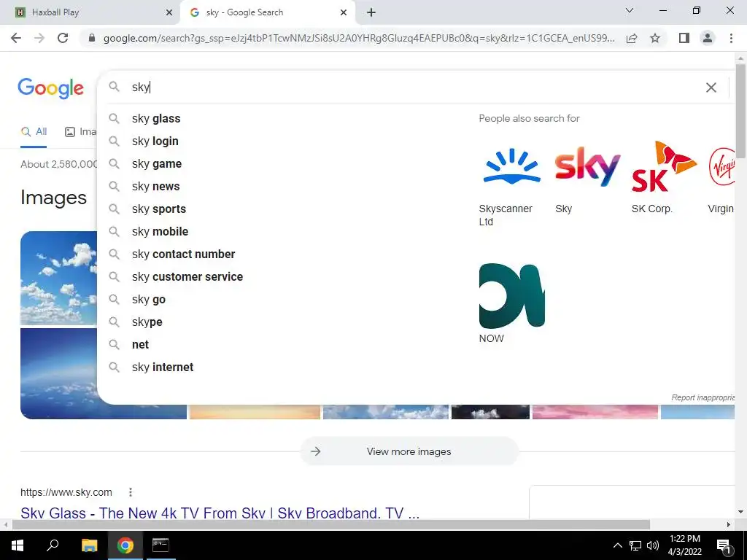Open Windows taskbar search

point(53,545)
